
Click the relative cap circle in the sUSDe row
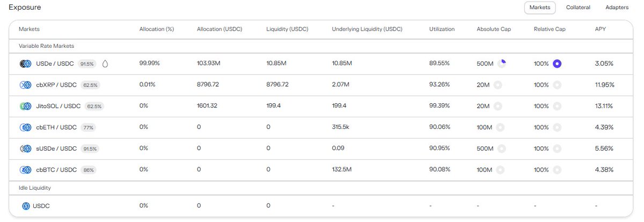tap(557, 149)
